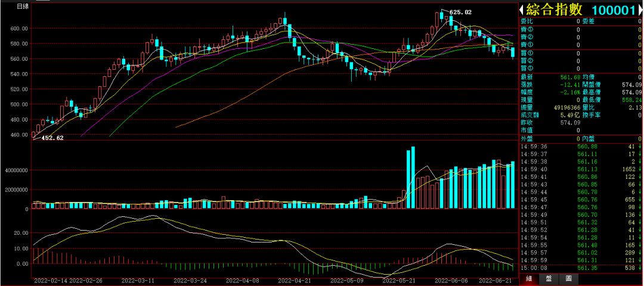This screenshot has height=286, width=644.
Task: Select the 14:59:37 tick row
Action: pos(581,154)
